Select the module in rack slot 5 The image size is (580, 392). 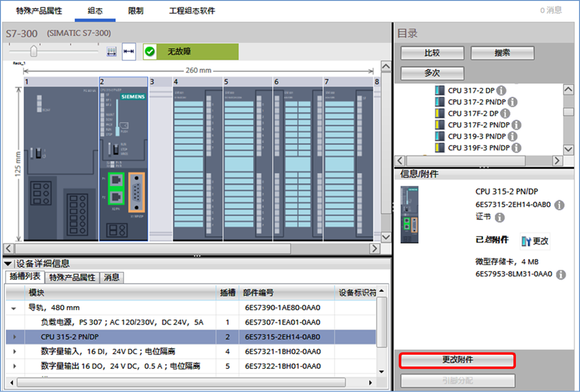tap(248, 164)
